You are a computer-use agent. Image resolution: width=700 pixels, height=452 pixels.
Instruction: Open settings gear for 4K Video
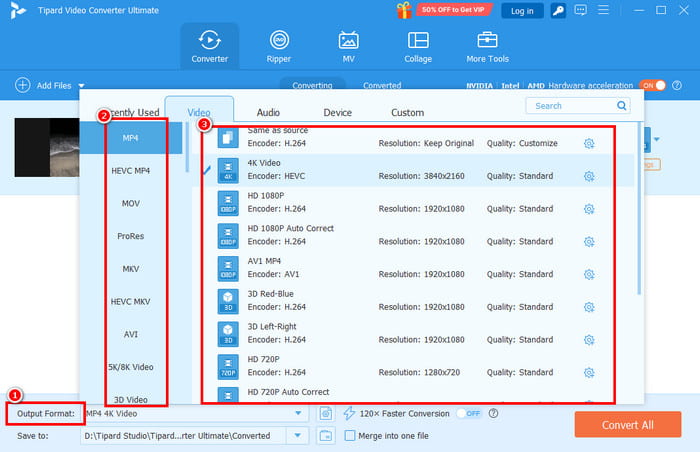point(589,176)
